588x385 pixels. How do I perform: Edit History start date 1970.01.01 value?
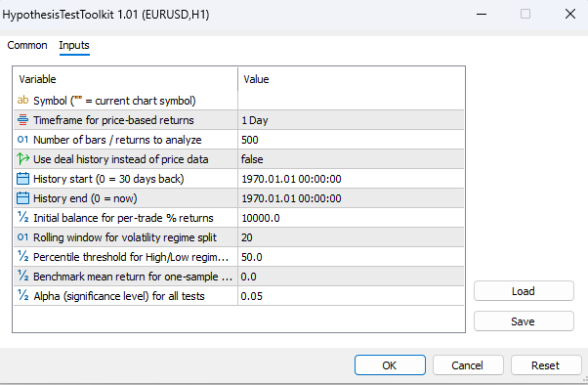pos(351,179)
